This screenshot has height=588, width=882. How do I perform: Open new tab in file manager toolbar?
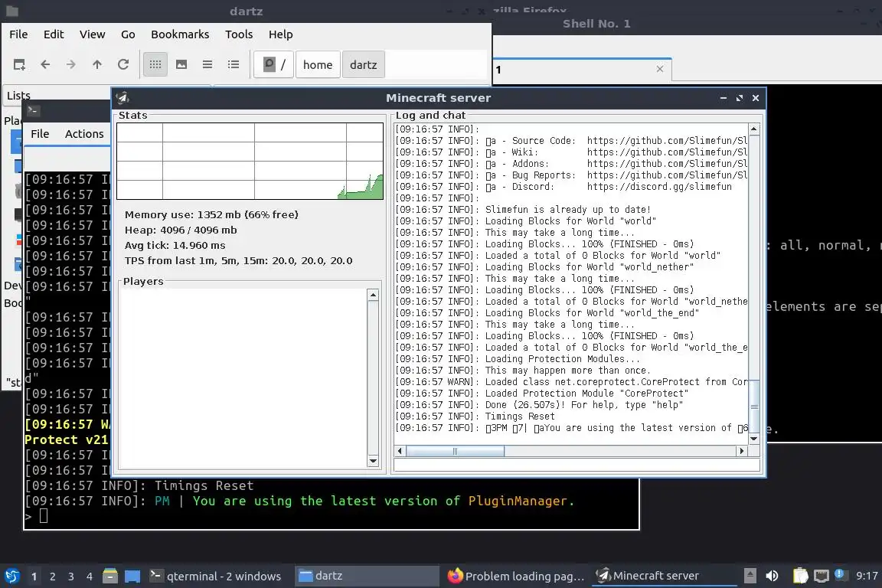point(19,65)
